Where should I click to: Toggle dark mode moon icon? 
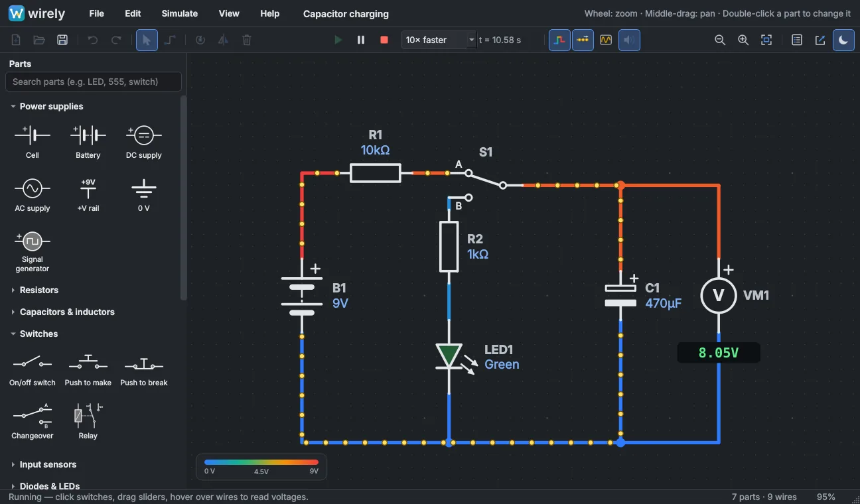click(843, 40)
